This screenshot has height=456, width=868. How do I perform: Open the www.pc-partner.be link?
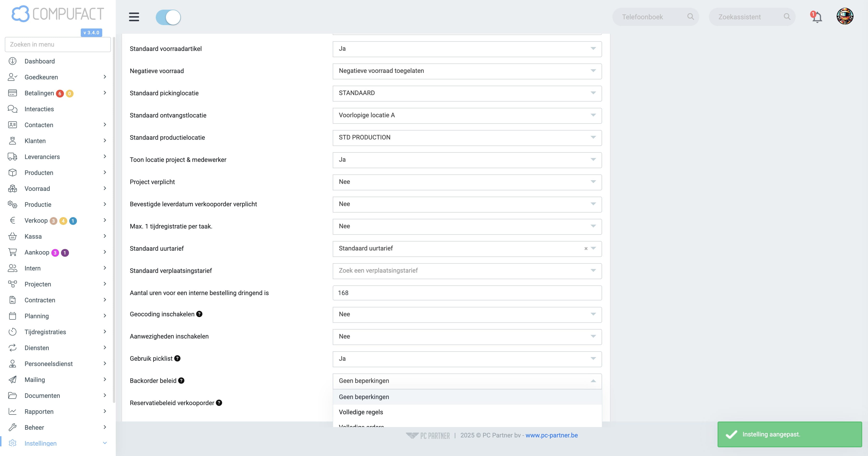coord(552,435)
